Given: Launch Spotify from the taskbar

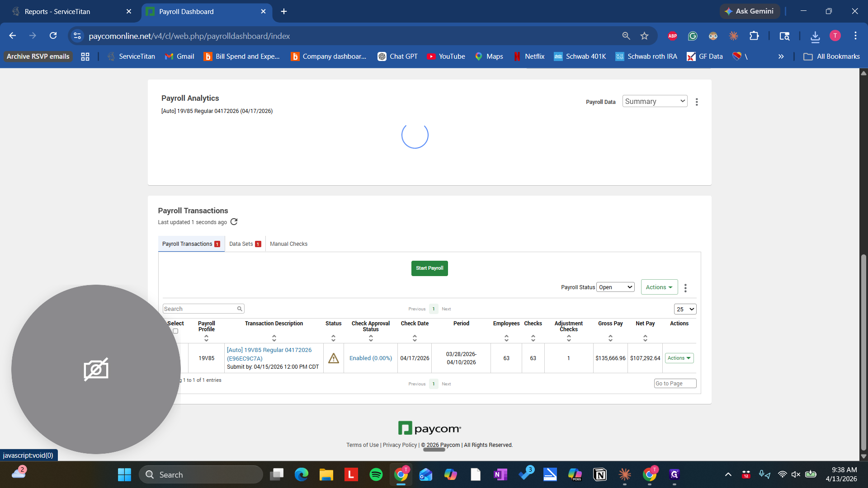Looking at the screenshot, I should 376,474.
